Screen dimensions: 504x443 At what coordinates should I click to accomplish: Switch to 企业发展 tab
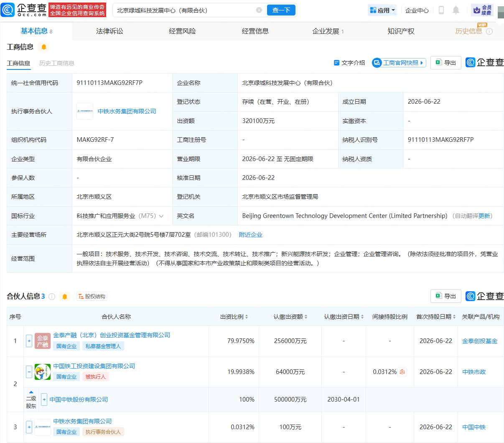[x=328, y=31]
